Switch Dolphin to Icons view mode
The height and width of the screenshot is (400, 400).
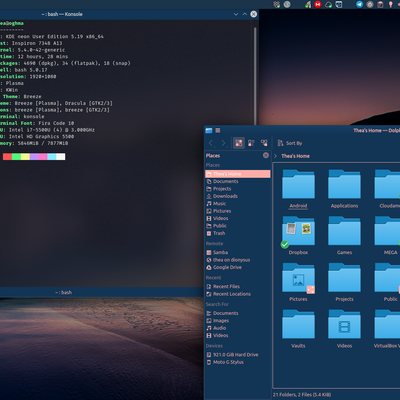[239, 143]
